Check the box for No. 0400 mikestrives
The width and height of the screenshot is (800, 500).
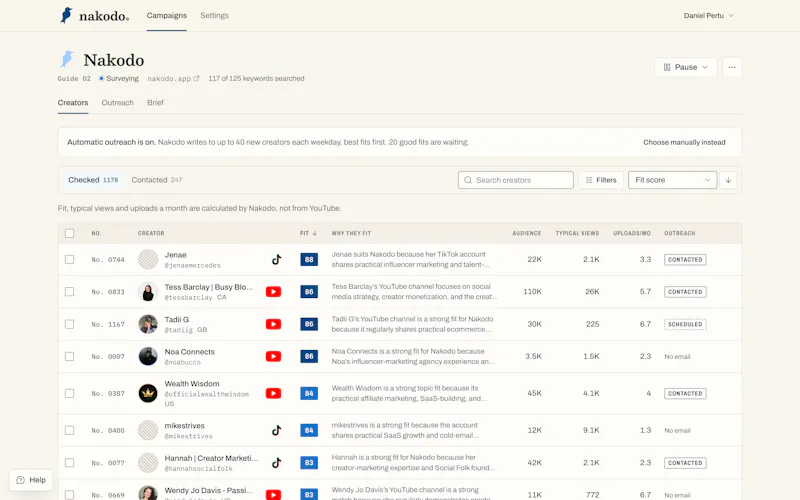69,431
